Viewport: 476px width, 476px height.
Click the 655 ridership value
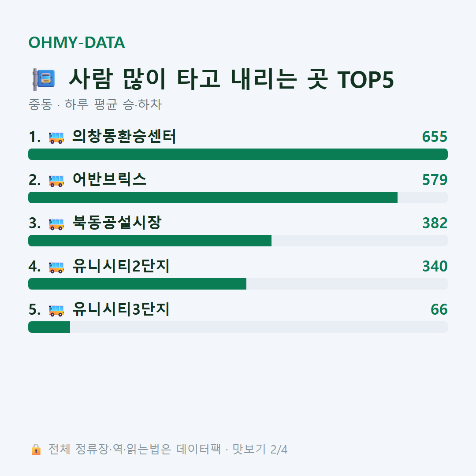click(435, 137)
